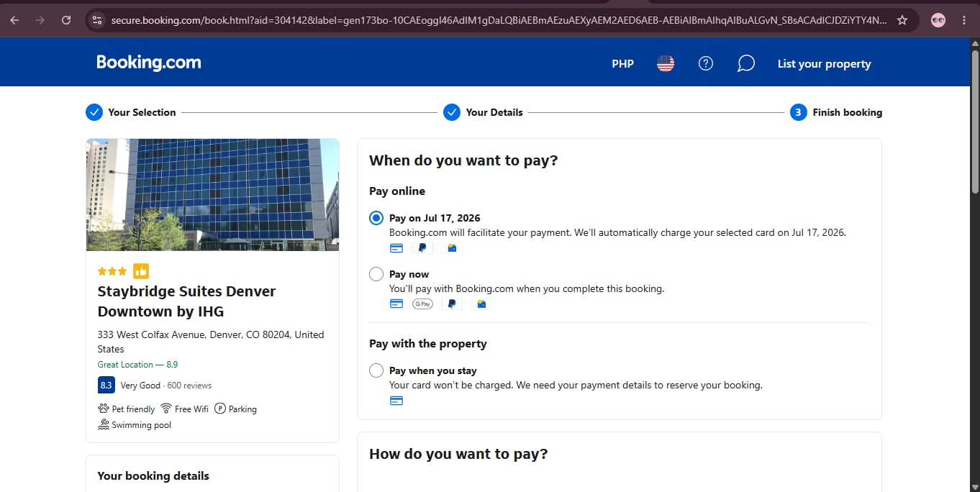Reload the page with the refresh icon
The height and width of the screenshot is (492, 980).
coord(66,20)
